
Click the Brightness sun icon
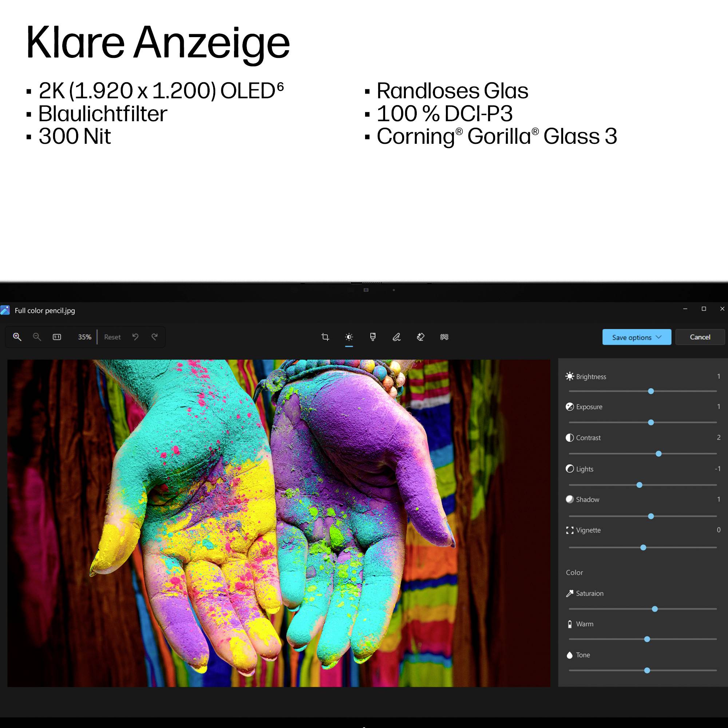pos(570,376)
